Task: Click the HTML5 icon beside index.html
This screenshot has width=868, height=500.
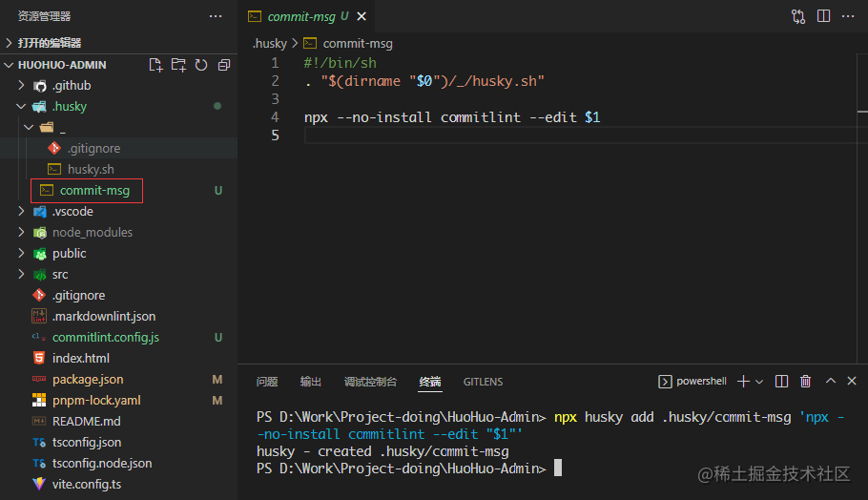Action: pyautogui.click(x=39, y=358)
